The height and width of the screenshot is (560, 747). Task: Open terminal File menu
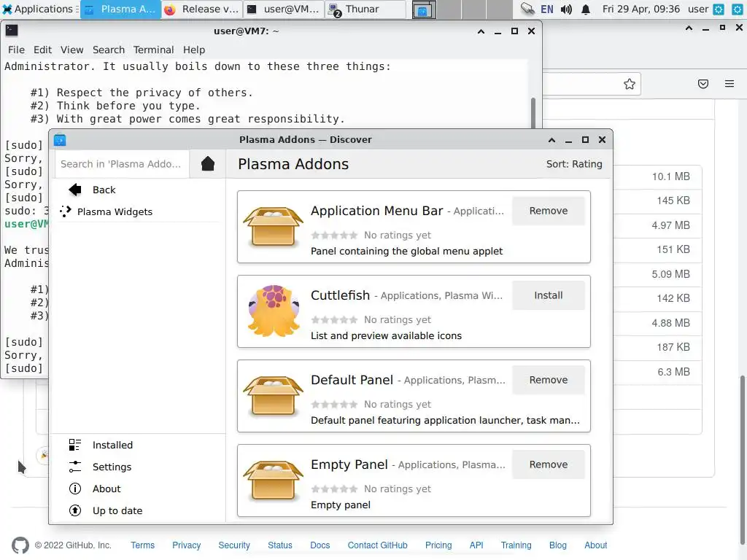(x=16, y=50)
